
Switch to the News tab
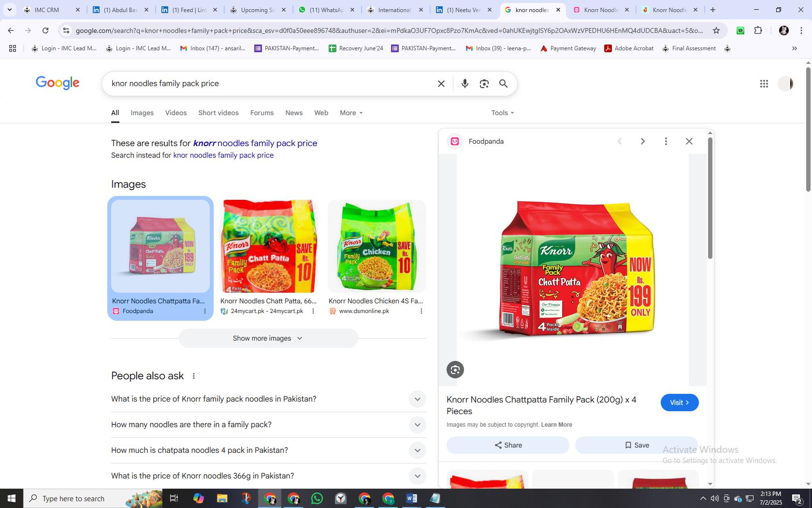click(x=294, y=113)
